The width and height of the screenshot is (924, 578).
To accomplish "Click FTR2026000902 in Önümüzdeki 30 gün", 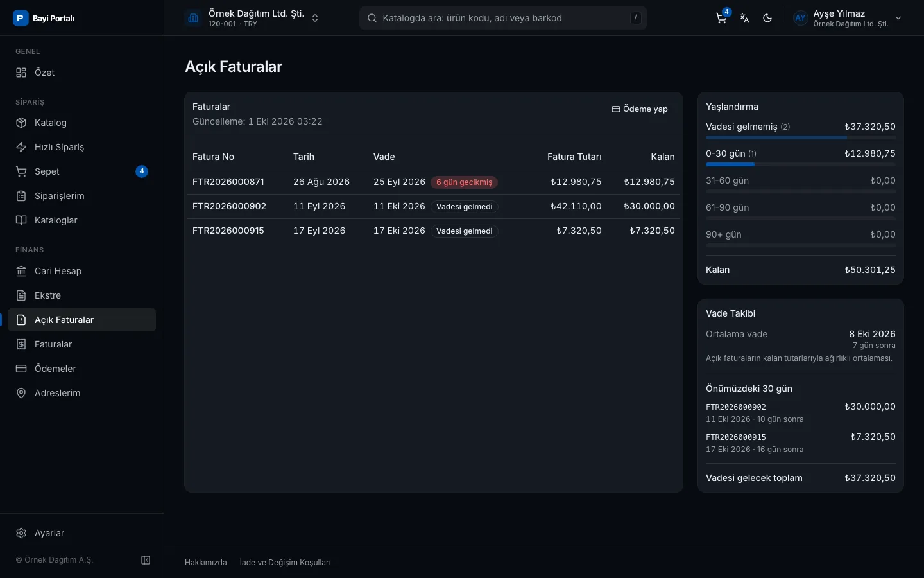I will click(x=736, y=407).
